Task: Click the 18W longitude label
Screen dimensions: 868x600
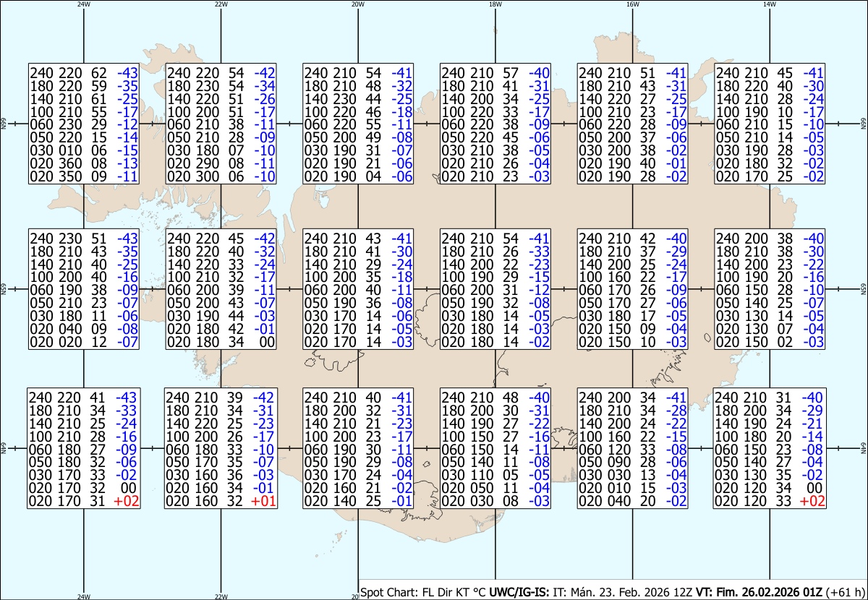Action: pyautogui.click(x=495, y=4)
